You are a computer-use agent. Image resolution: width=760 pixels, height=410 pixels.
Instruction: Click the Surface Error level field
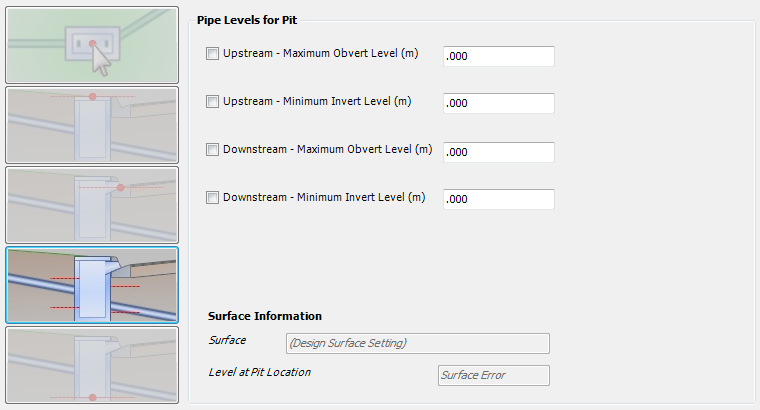493,375
